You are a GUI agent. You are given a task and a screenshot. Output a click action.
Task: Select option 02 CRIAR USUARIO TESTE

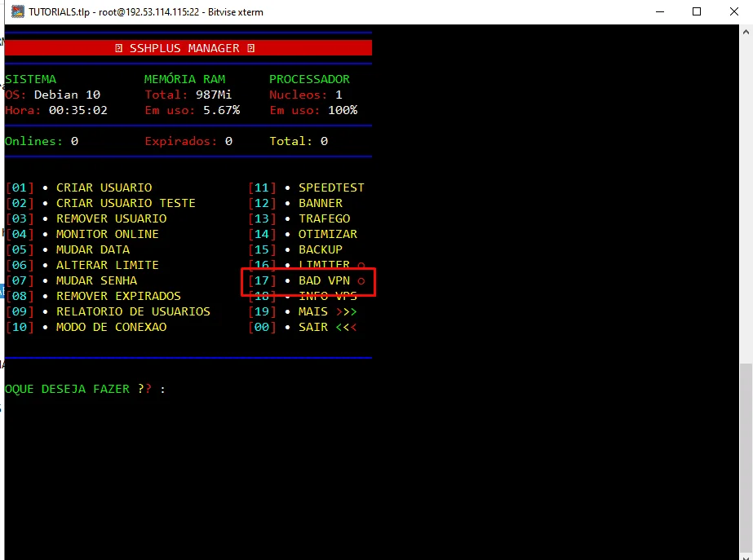(101, 203)
